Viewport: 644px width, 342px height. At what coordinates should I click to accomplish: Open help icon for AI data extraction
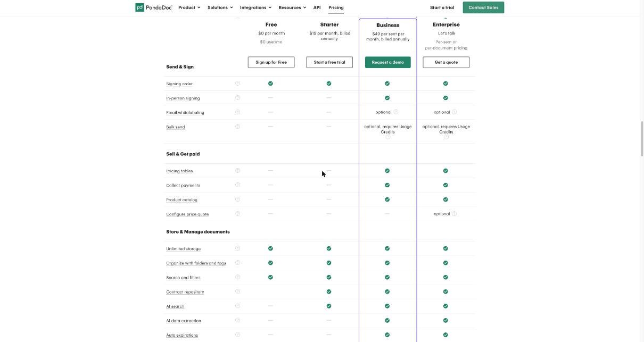(x=237, y=320)
